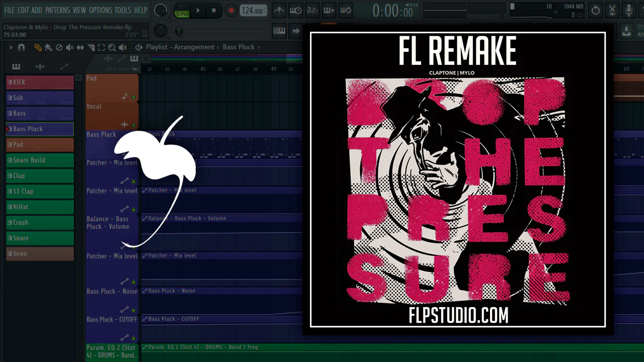
Task: Toggle overdub blend recording icon
Action: (329, 10)
